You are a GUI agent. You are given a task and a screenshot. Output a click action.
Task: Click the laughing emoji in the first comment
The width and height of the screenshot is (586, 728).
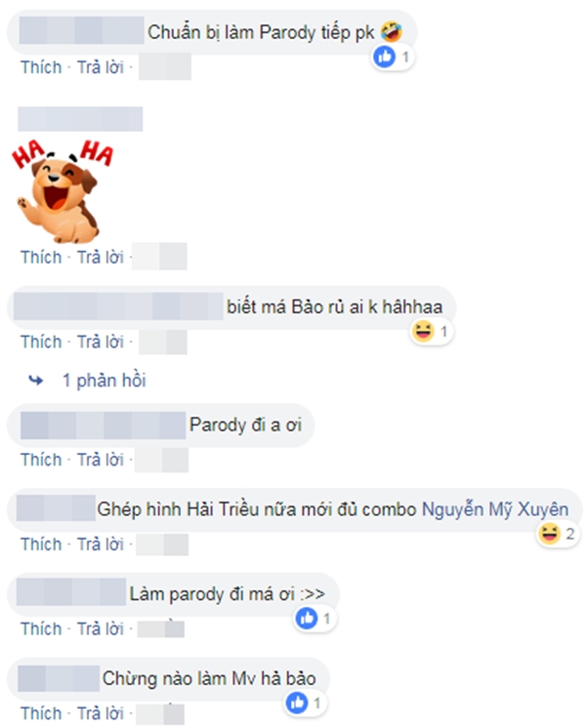tap(392, 32)
